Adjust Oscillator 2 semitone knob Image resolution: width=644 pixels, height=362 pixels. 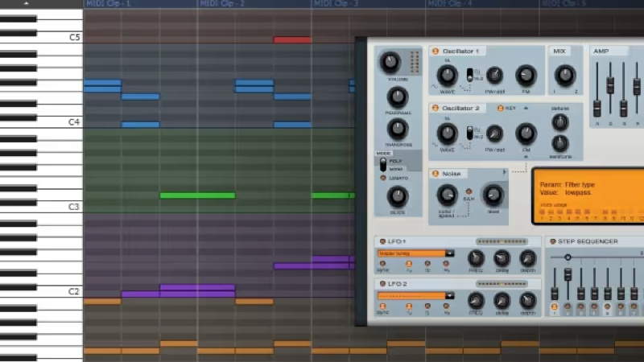pos(559,143)
